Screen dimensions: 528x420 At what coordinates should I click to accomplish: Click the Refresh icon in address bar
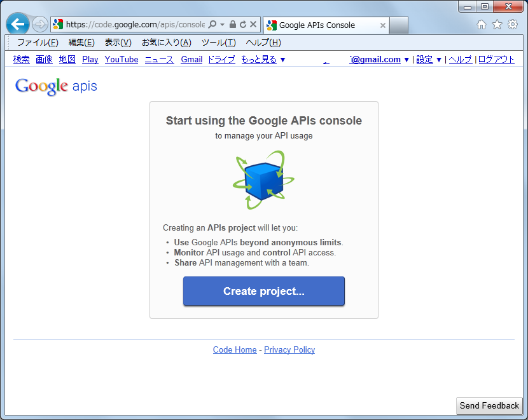[243, 25]
